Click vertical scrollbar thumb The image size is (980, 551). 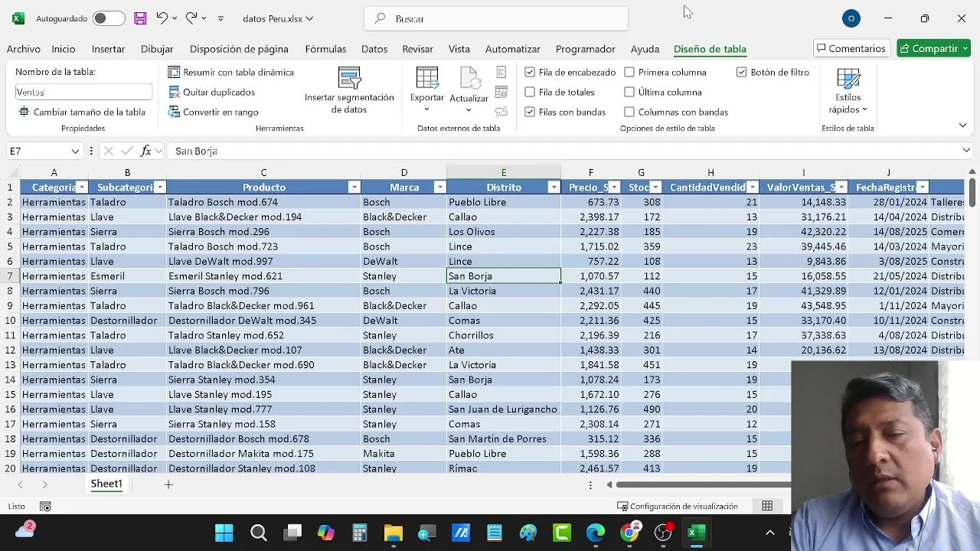[972, 191]
